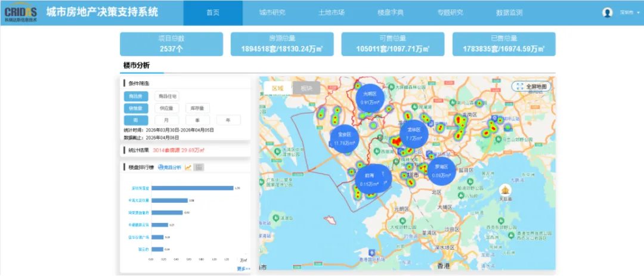This screenshot has height=276, width=644.
Task: Click the 楼盘排行榜 panel heading
Action: click(141, 167)
